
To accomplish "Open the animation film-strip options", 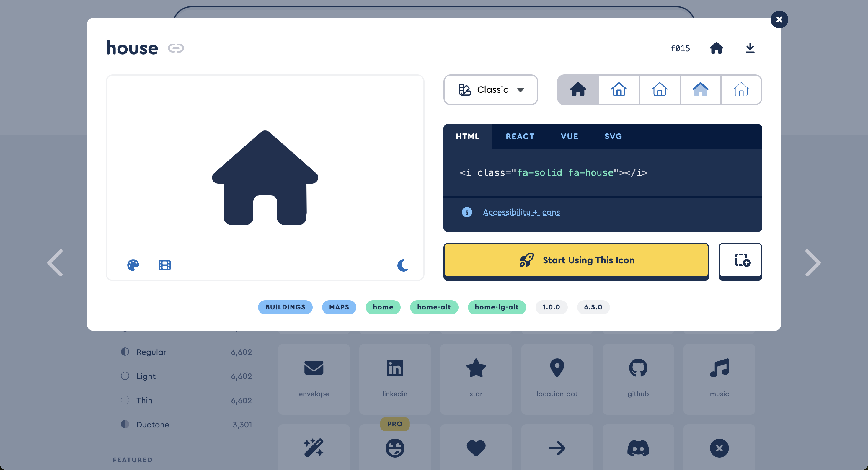I will (164, 265).
